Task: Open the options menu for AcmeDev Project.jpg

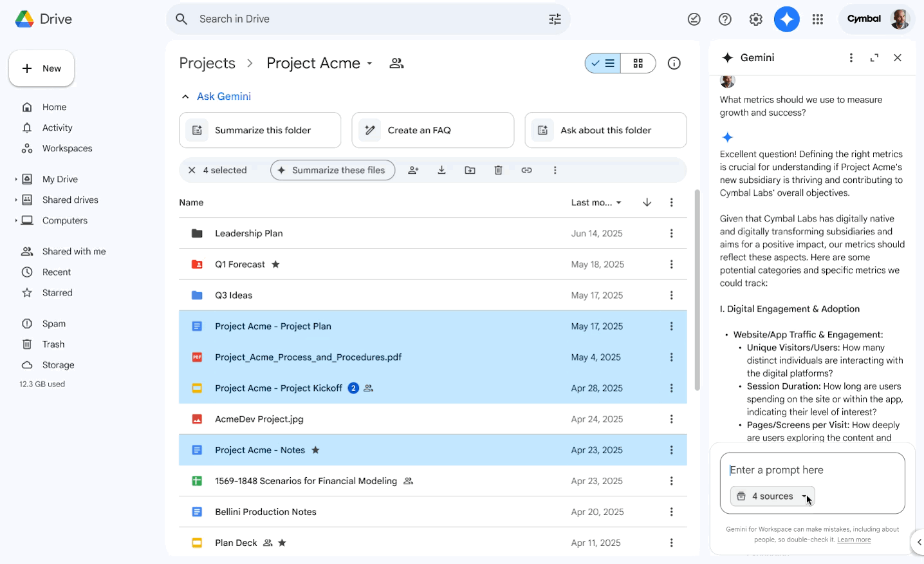Action: pos(671,419)
